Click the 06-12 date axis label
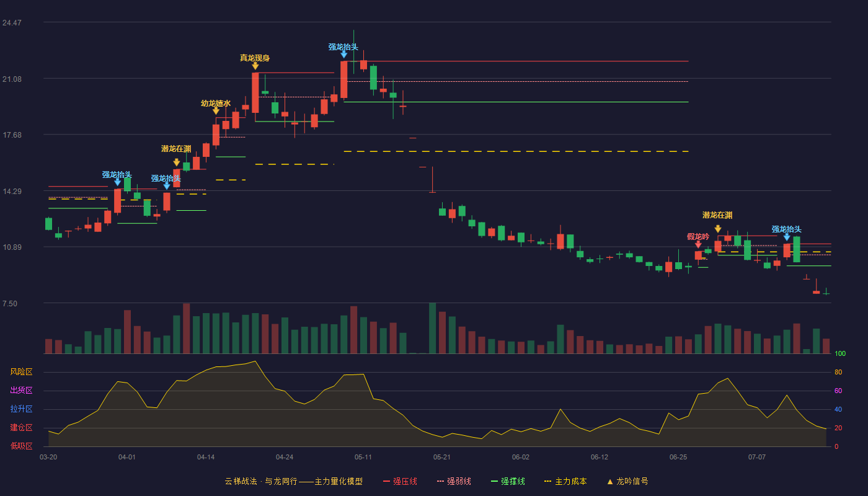This screenshot has height=496, width=868. pos(600,457)
